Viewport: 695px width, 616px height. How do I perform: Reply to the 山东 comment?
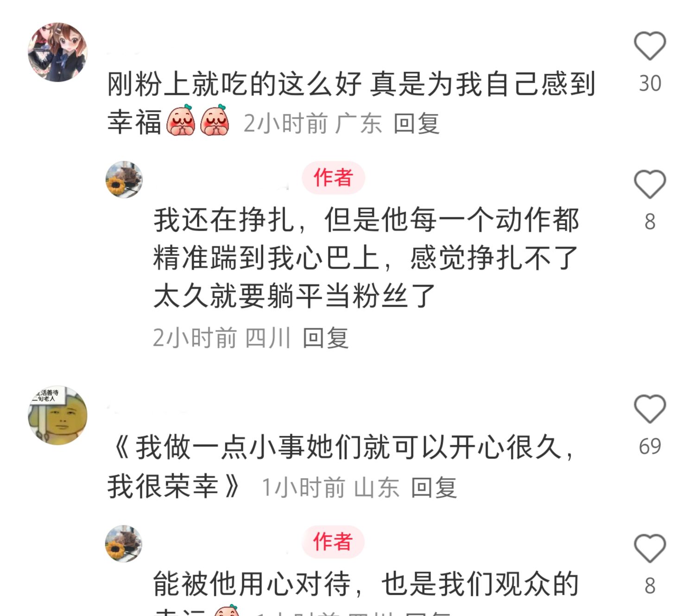(x=434, y=488)
